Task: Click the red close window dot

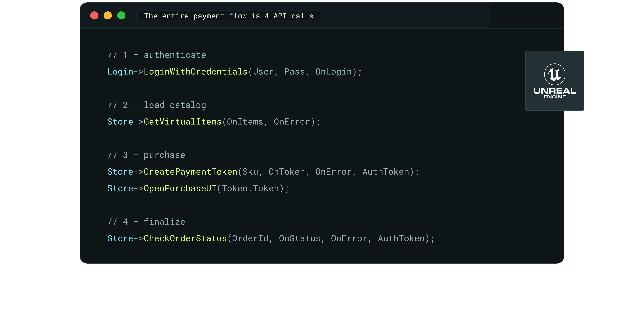Action: (94, 16)
